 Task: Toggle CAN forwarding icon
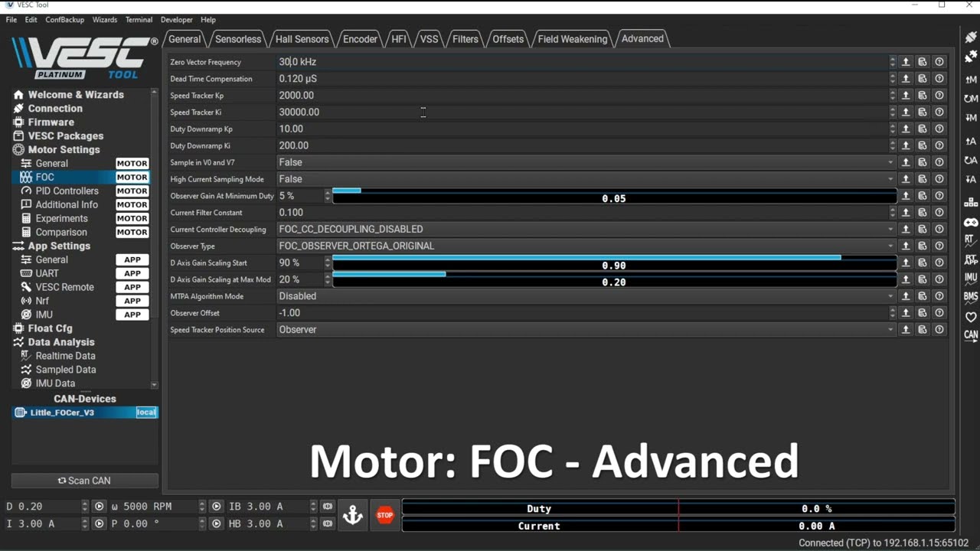pyautogui.click(x=971, y=334)
